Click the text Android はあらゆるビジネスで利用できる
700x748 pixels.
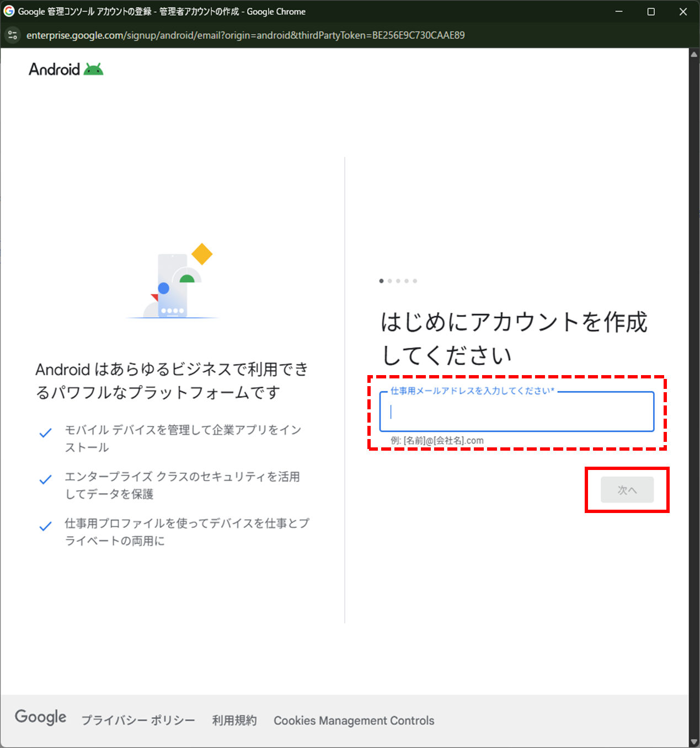coord(172,381)
